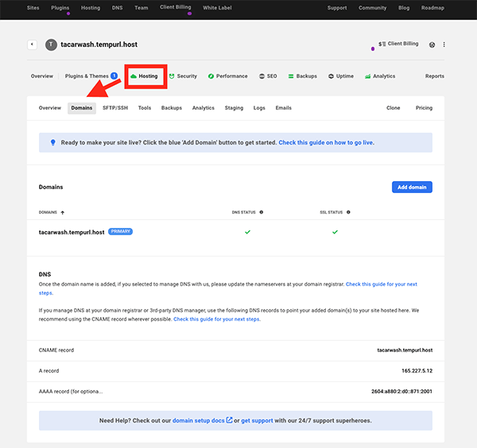This screenshot has height=448, width=477.
Task: Open the hosting Tools sub-tab
Action: tap(145, 108)
